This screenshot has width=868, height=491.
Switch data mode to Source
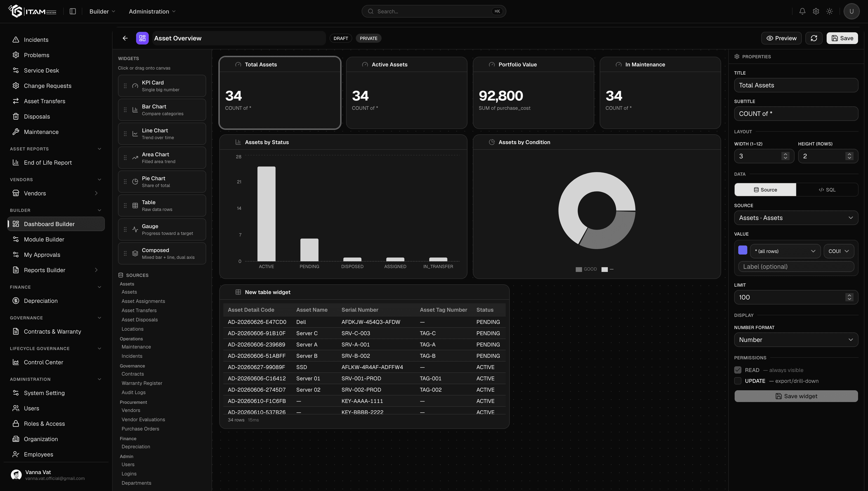pyautogui.click(x=765, y=190)
